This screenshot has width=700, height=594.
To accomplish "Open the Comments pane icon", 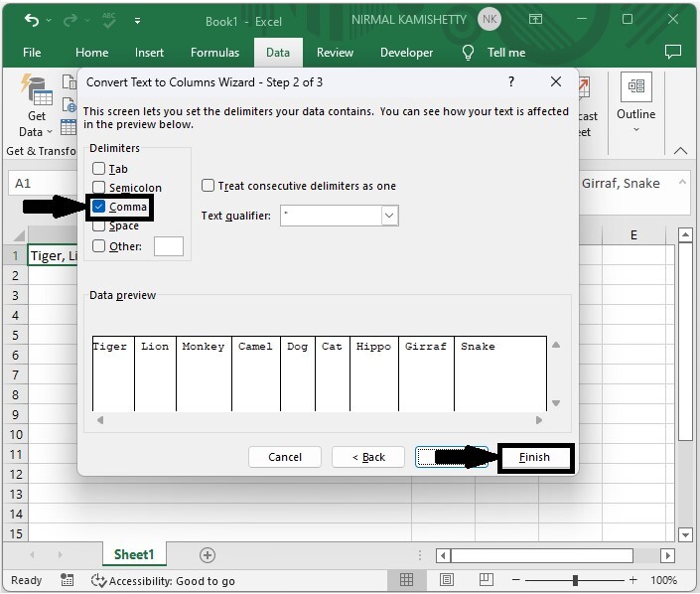I will tap(673, 53).
